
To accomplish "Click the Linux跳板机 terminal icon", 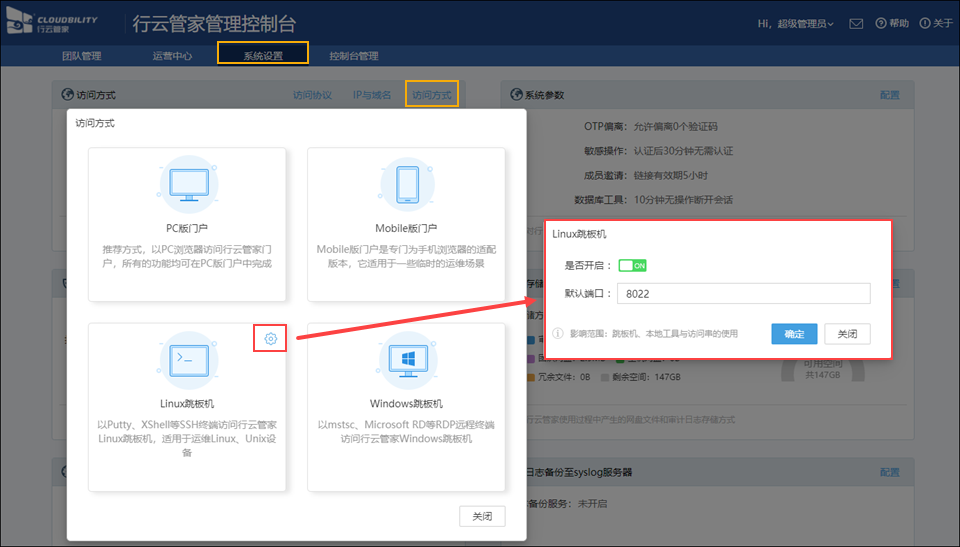I will [x=187, y=359].
